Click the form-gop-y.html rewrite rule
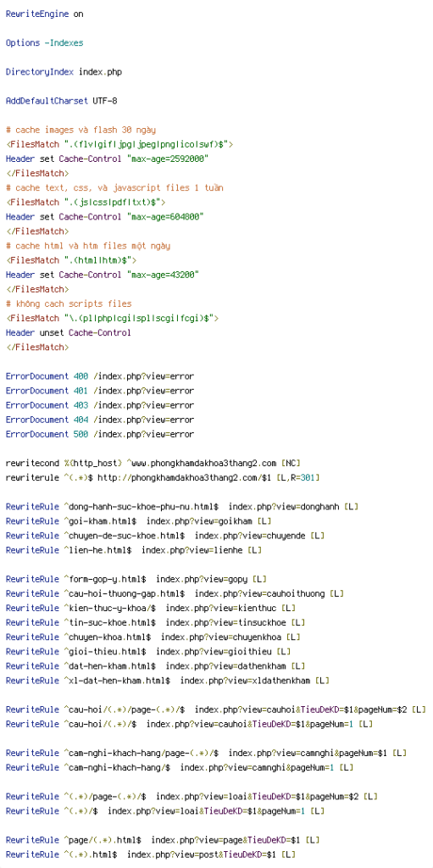This screenshot has height=868, width=433. coord(136,579)
